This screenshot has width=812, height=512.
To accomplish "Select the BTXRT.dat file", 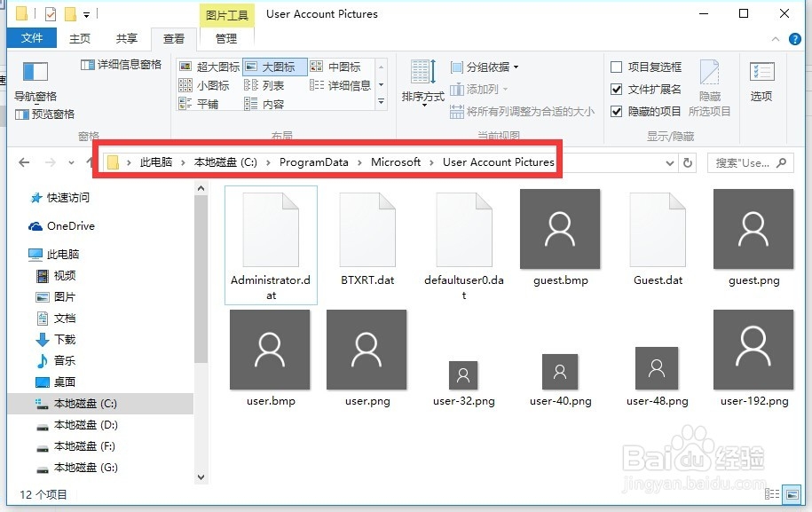I will pos(367,239).
